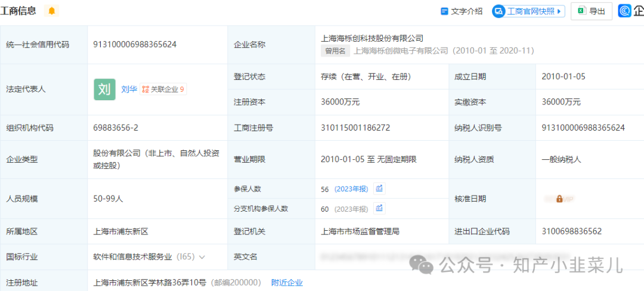Open legal representative 刘华 link

(129, 89)
